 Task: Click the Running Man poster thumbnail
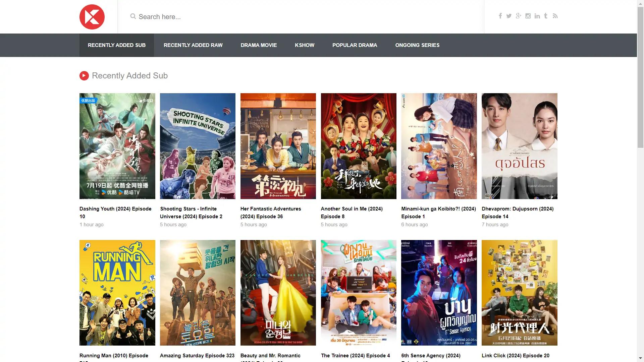117,293
